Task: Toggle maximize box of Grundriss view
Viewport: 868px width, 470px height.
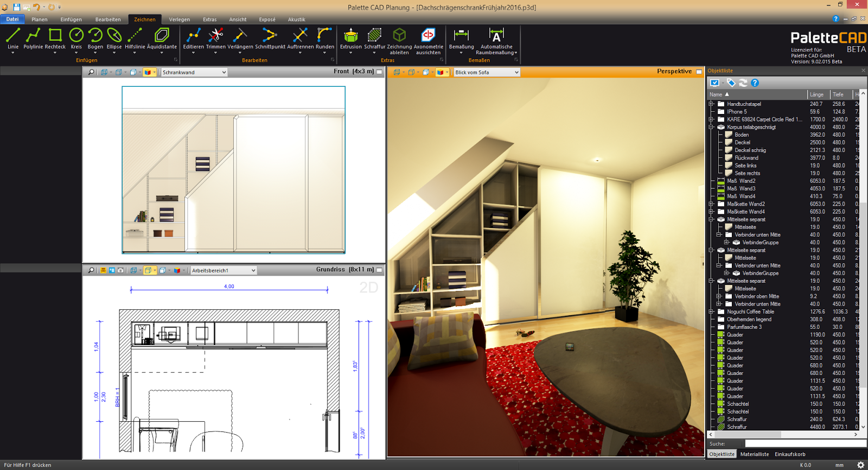Action: tap(380, 270)
